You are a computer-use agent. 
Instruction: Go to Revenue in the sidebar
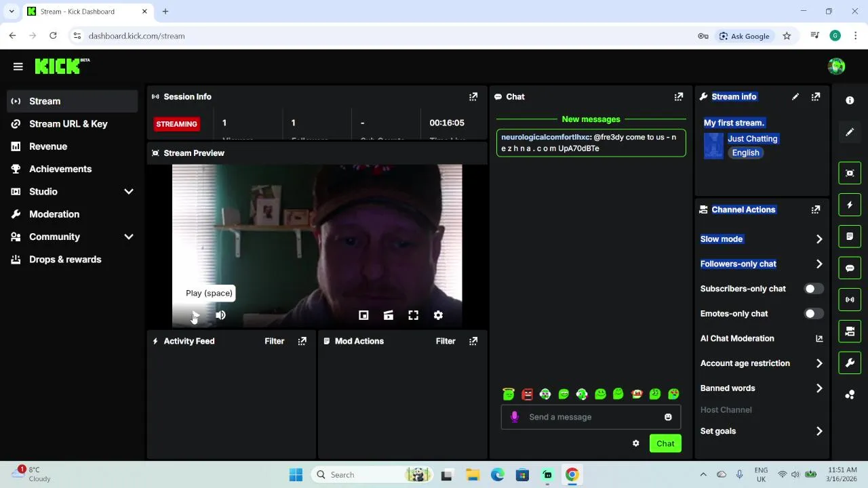72,146
